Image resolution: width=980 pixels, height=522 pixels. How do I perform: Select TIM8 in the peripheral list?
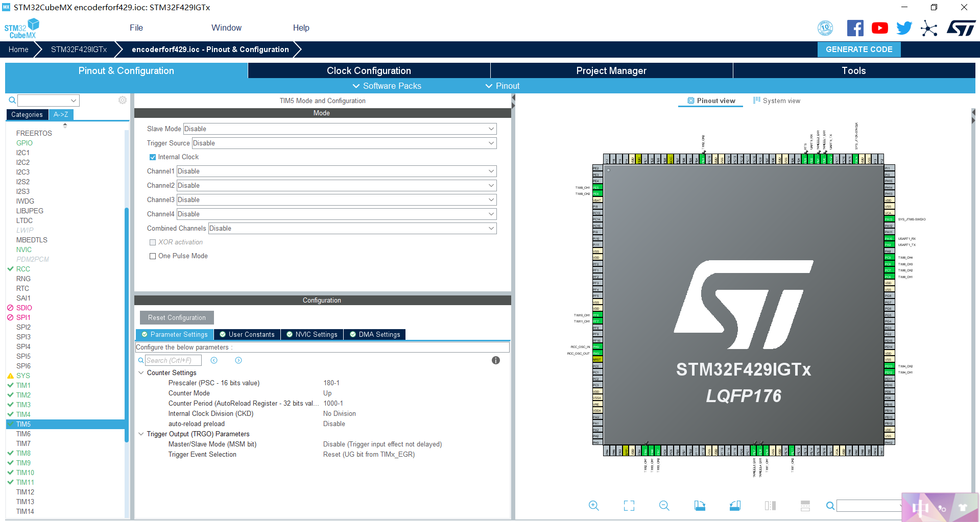(x=23, y=453)
